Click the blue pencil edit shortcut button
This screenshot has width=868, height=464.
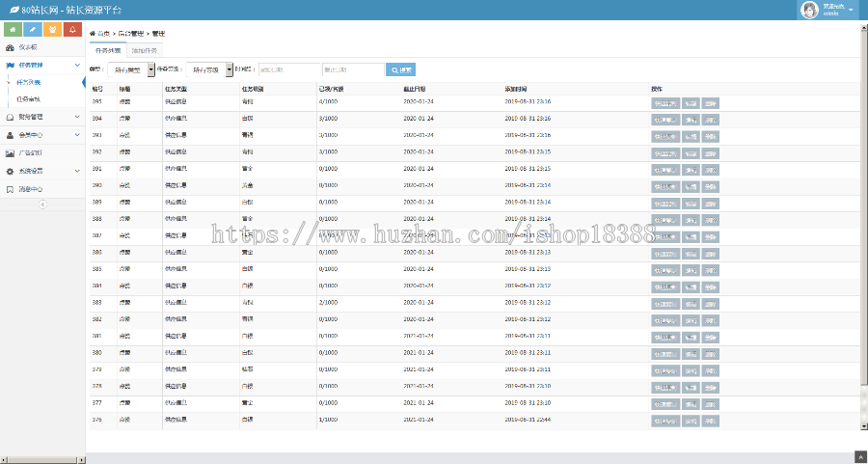[31, 29]
